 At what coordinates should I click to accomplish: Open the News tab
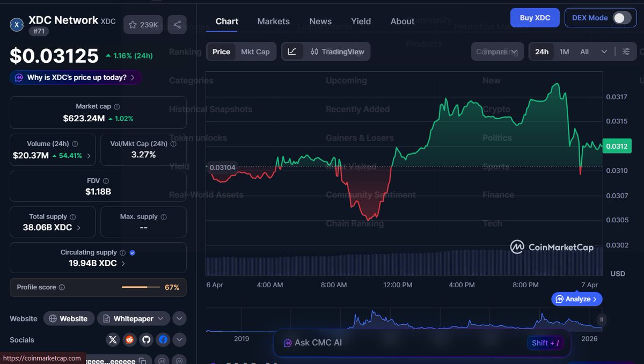click(x=320, y=21)
